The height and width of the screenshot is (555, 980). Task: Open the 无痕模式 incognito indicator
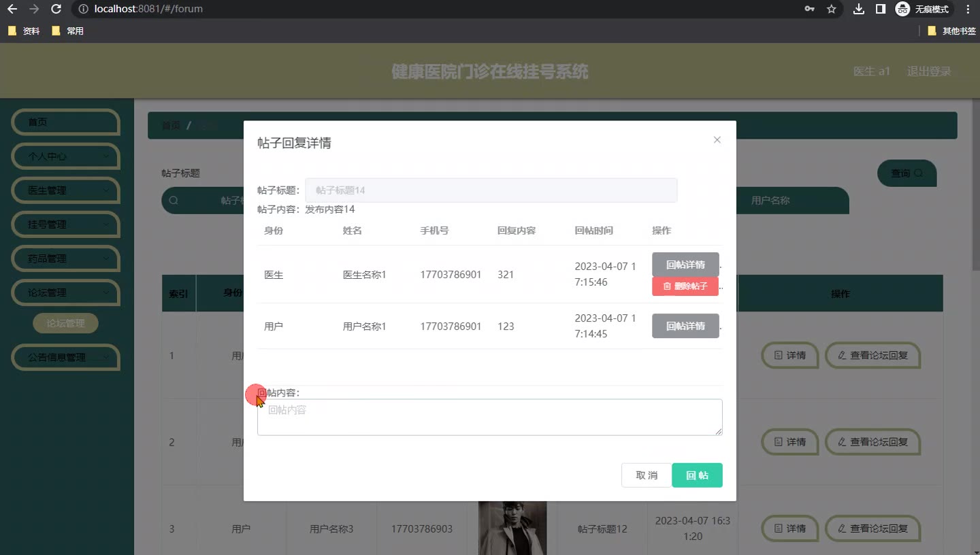pos(924,9)
